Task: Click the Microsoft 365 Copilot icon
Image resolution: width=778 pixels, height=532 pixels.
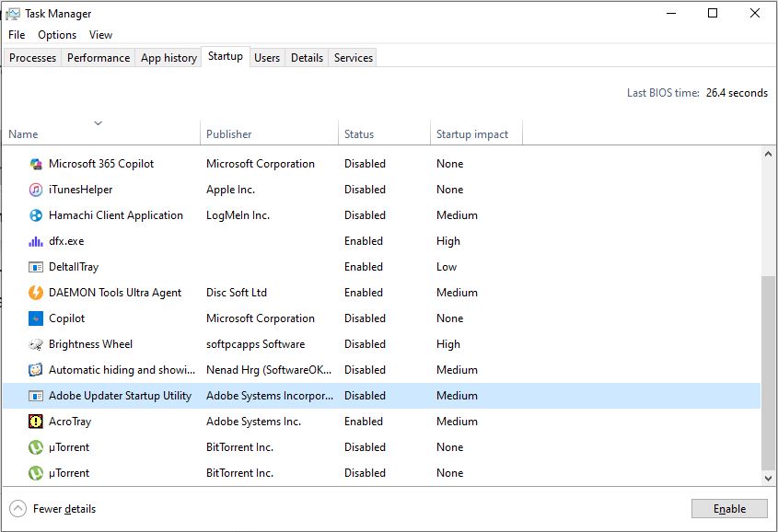Action: (36, 164)
